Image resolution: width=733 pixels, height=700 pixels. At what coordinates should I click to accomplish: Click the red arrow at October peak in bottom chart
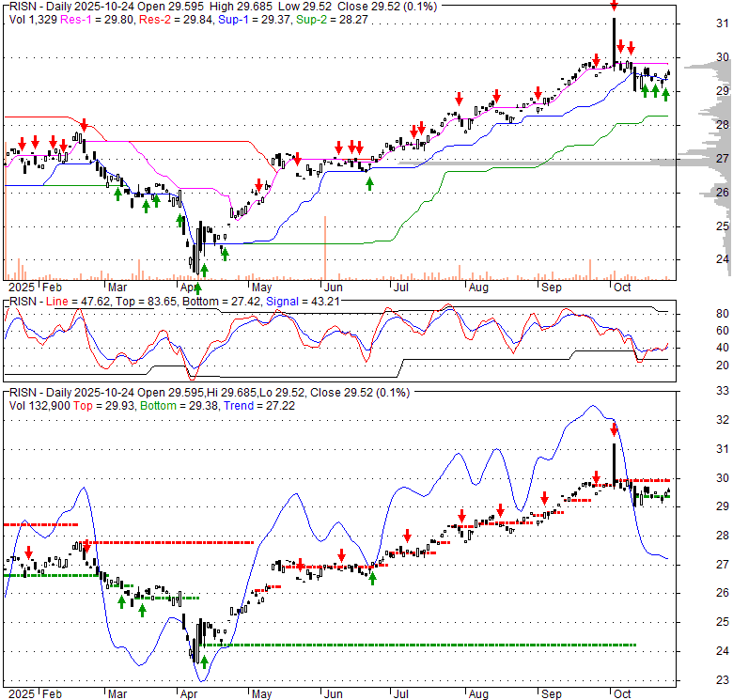click(615, 430)
